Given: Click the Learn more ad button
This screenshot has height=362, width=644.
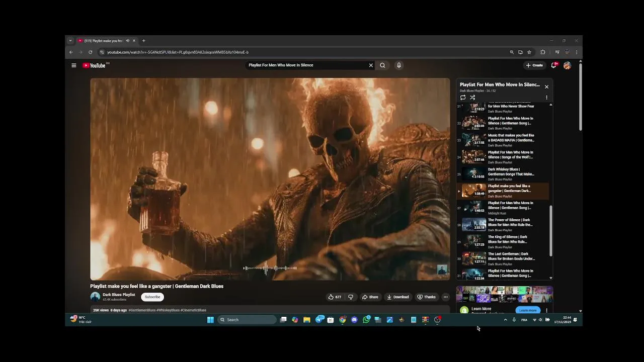Looking at the screenshot, I should 528,310.
